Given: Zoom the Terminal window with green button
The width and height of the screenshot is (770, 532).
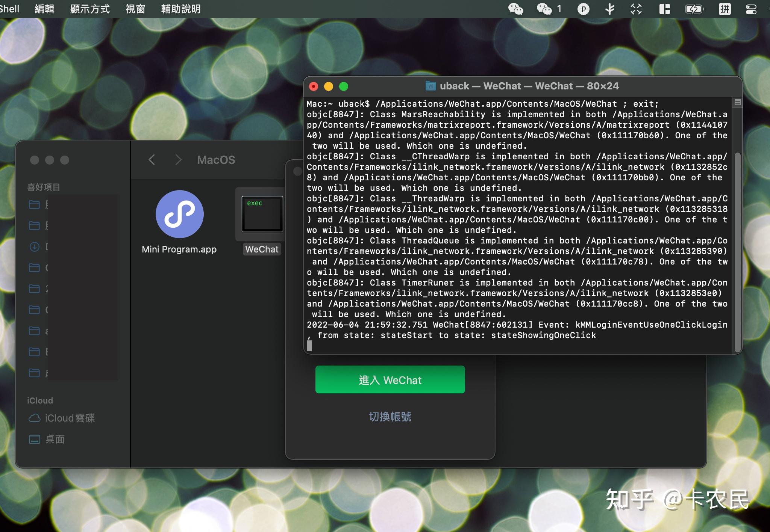Looking at the screenshot, I should pyautogui.click(x=344, y=86).
